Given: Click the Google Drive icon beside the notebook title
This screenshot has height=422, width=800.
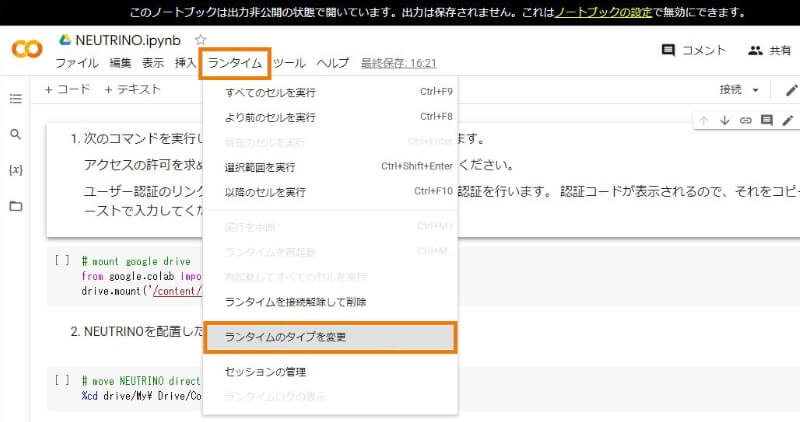Looking at the screenshot, I should click(65, 40).
